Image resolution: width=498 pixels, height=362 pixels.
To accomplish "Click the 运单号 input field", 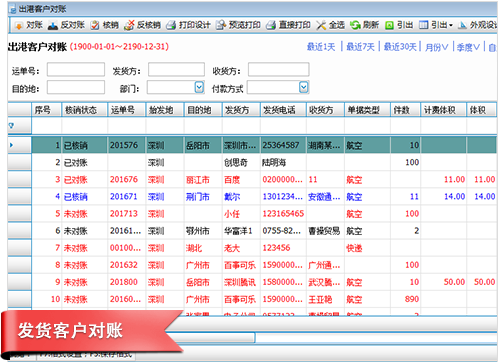I will pyautogui.click(x=76, y=70).
